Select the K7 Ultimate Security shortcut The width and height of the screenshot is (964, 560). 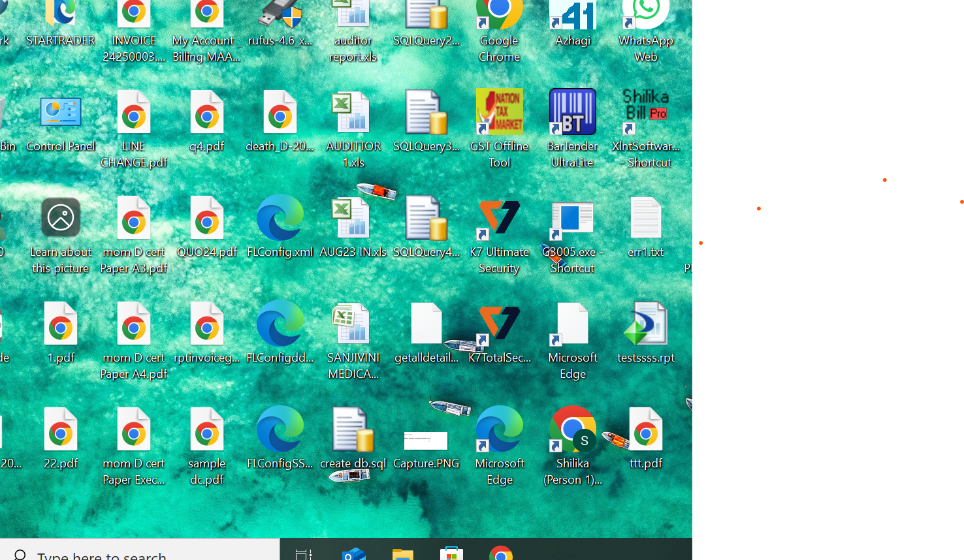[x=500, y=219]
